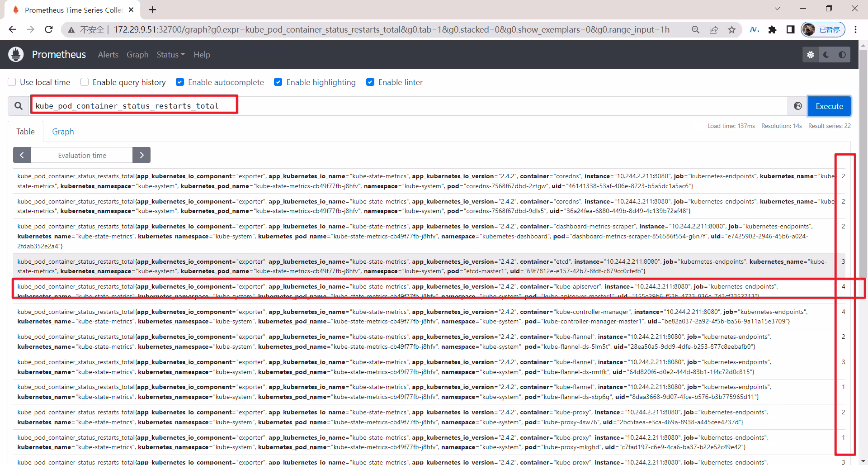
Task: Select the dark theme moon icon
Action: 826,55
